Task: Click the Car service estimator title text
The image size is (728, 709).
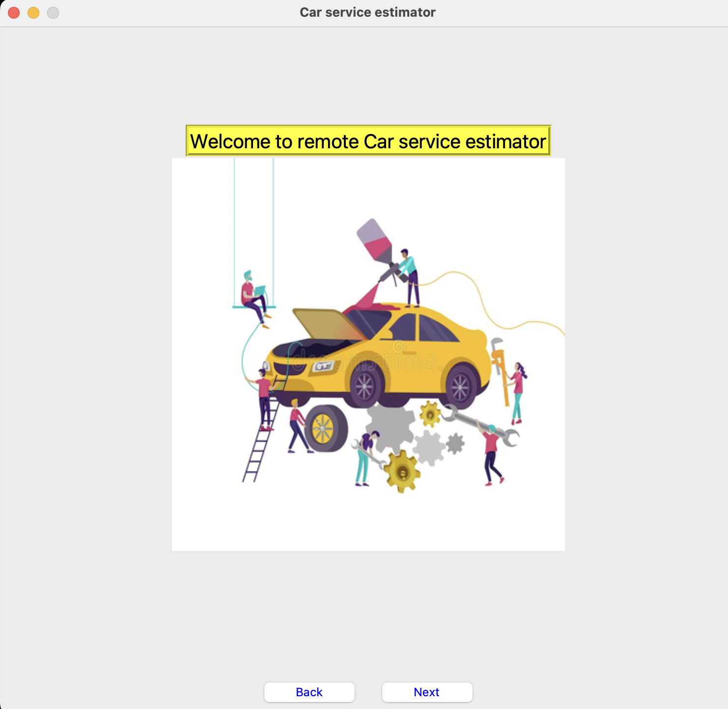Action: coord(367,12)
